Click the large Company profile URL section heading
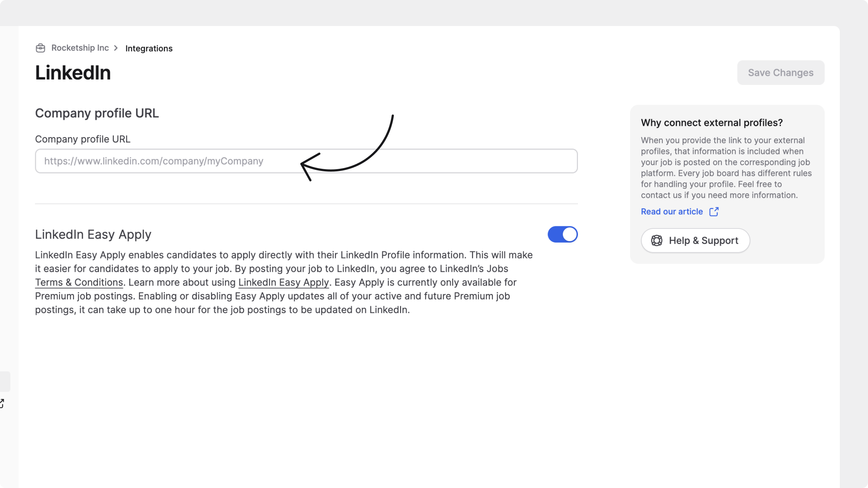 [x=97, y=114]
